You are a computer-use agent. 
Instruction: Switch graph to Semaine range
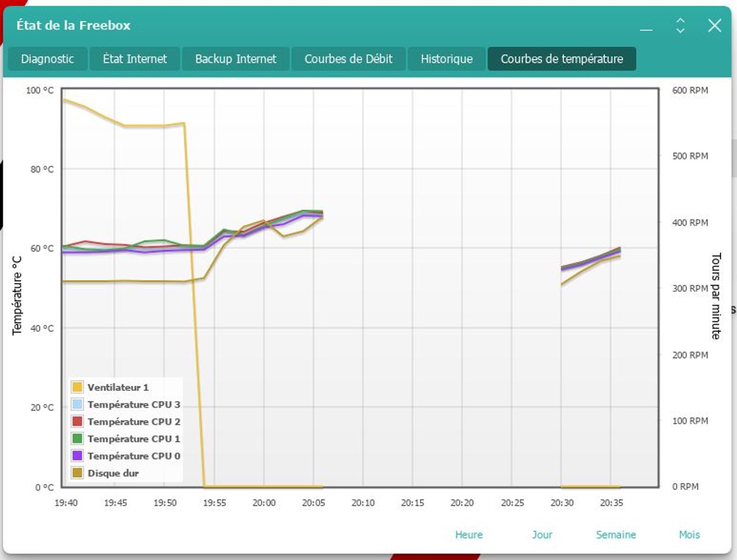[x=616, y=535]
